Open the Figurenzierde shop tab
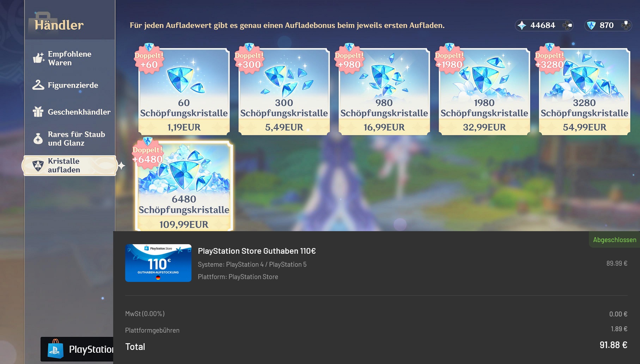Viewport: 640px width, 364px height. click(x=70, y=85)
